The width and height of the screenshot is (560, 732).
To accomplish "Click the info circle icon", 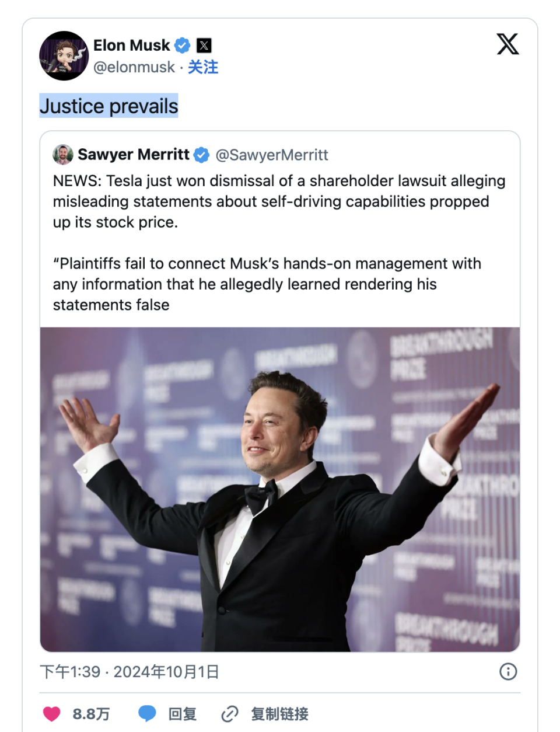I will tap(508, 672).
